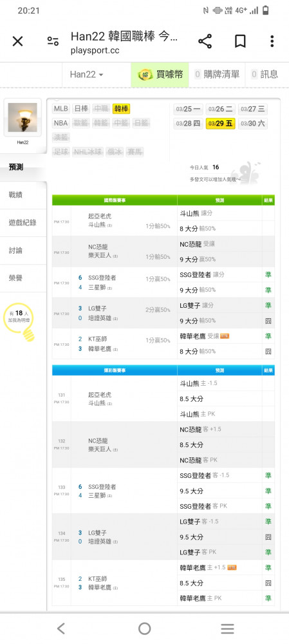Go back with Android back arrow

61,629
